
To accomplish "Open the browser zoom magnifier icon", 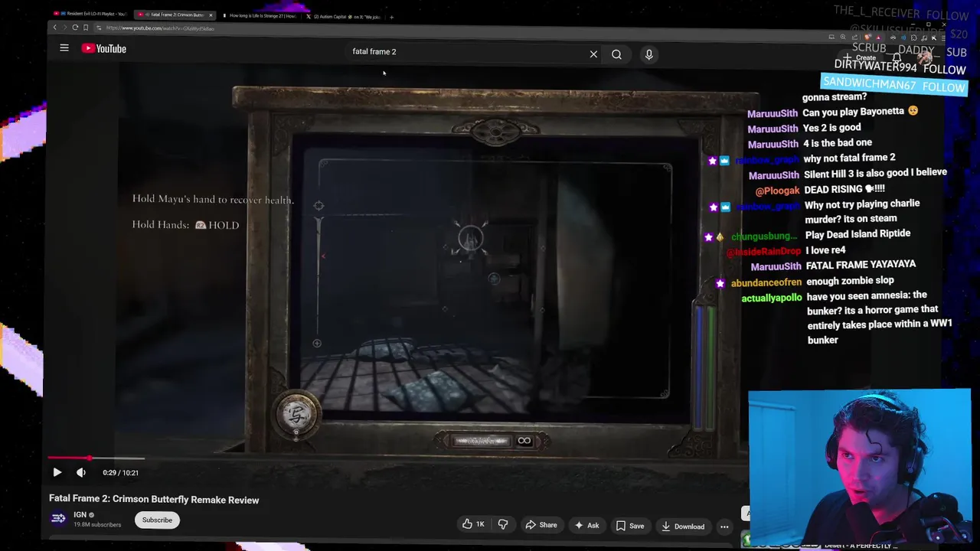I will [x=843, y=37].
